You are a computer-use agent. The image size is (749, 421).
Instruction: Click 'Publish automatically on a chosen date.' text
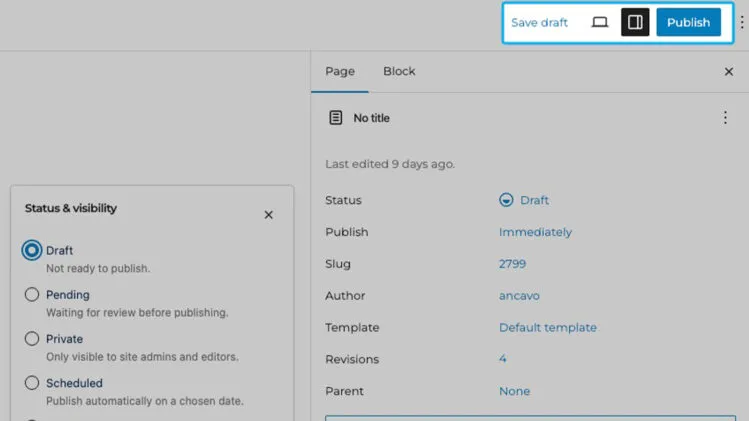[x=145, y=401]
